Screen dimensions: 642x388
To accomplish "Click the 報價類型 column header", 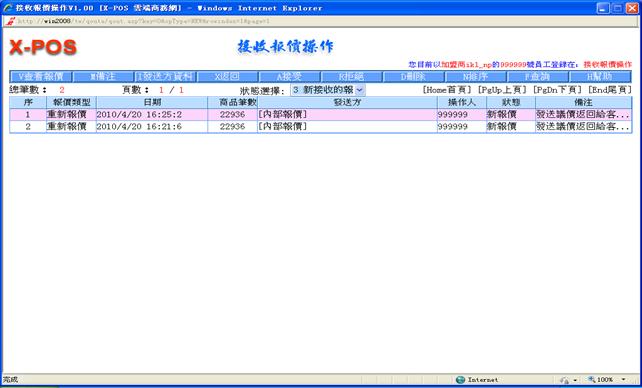I will pos(71,102).
